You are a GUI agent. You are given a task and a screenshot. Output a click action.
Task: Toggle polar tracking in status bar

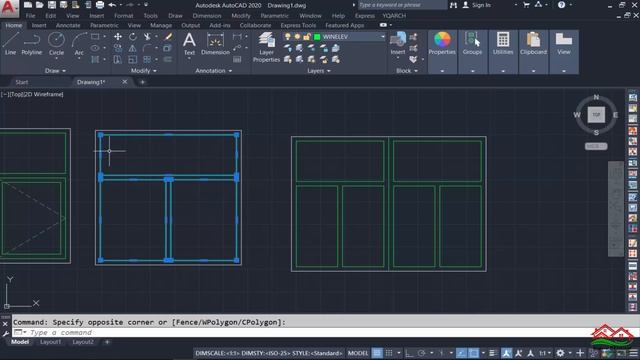pos(422,353)
